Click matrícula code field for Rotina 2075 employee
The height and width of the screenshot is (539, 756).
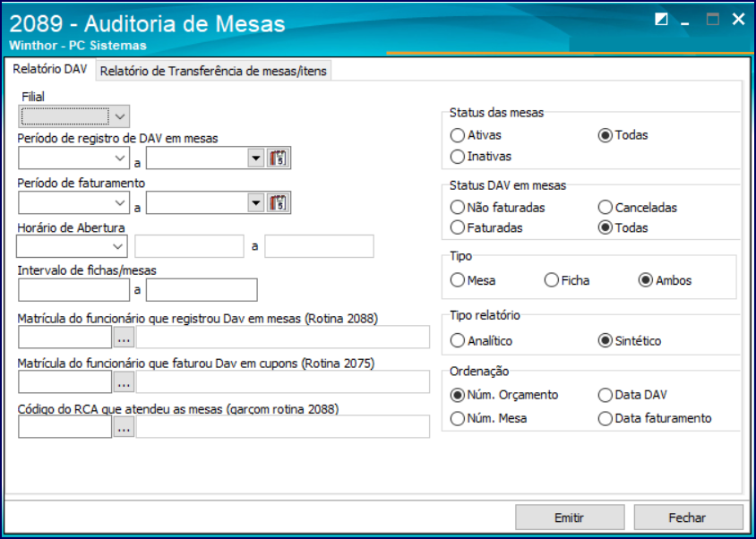(65, 381)
